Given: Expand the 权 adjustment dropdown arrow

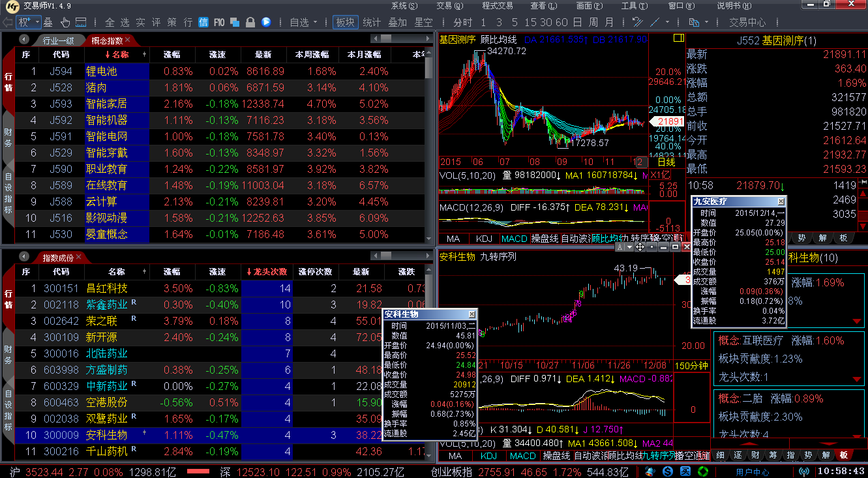Looking at the screenshot, I should (37, 22).
